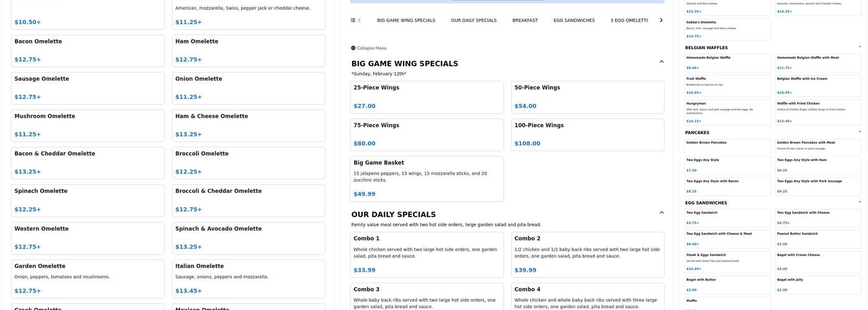Open the category list icon in menu bar
Viewport: 868px width, 310px height.
353,20
